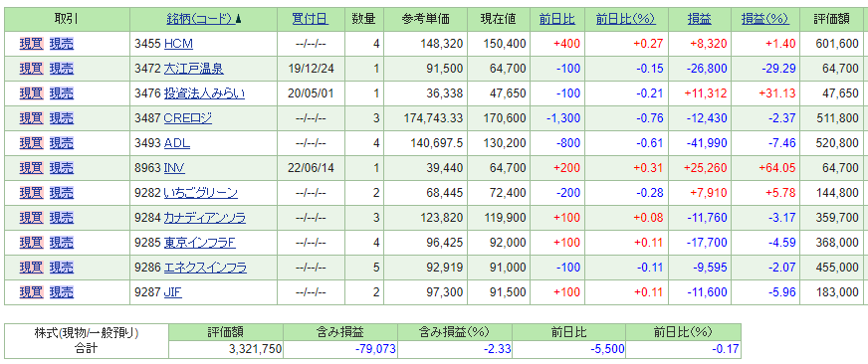
Task: Select current value 150,400
Action: pyautogui.click(x=505, y=44)
